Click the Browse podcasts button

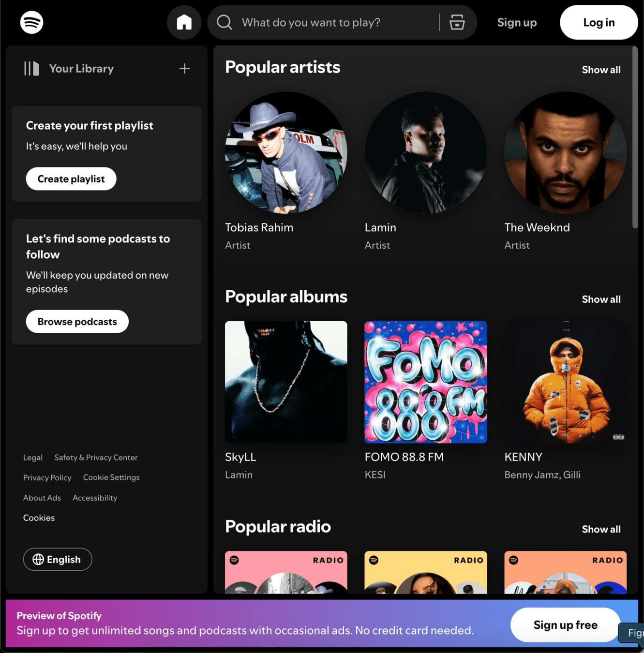tap(77, 321)
